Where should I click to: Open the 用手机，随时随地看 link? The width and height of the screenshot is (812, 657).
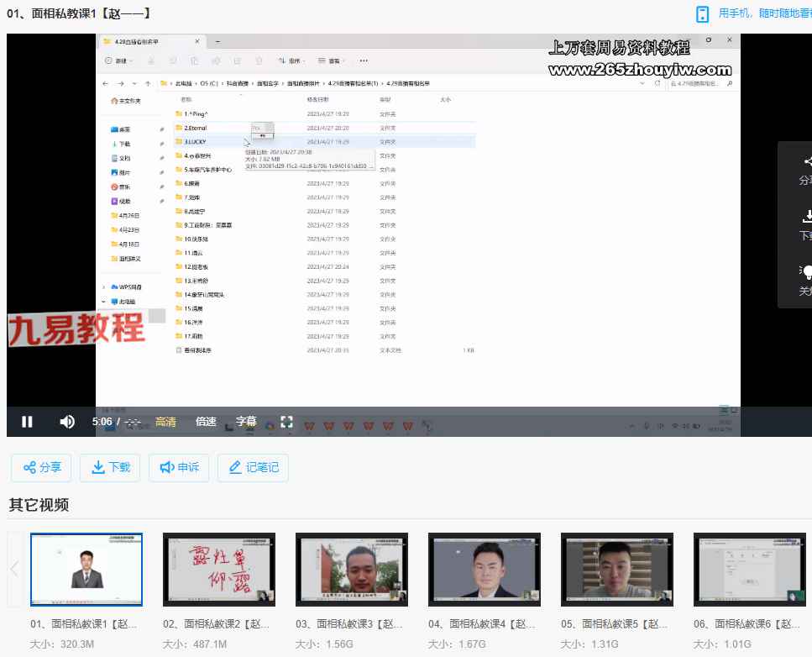(x=764, y=13)
